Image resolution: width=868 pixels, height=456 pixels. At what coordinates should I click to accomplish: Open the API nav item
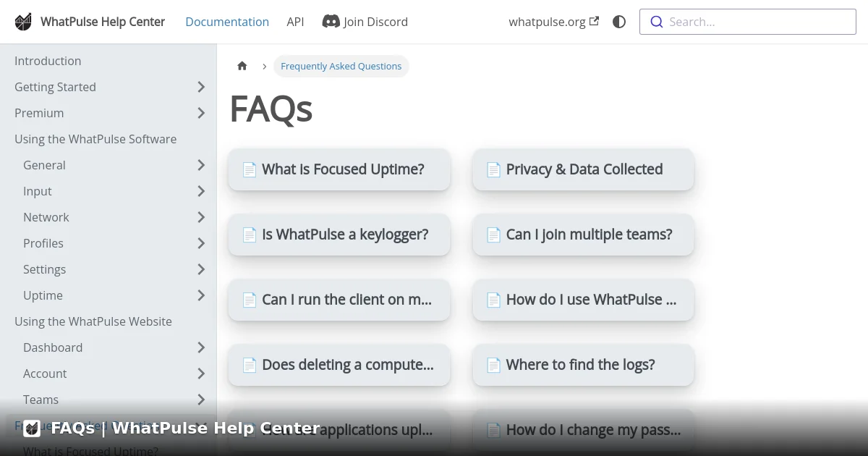coord(295,22)
